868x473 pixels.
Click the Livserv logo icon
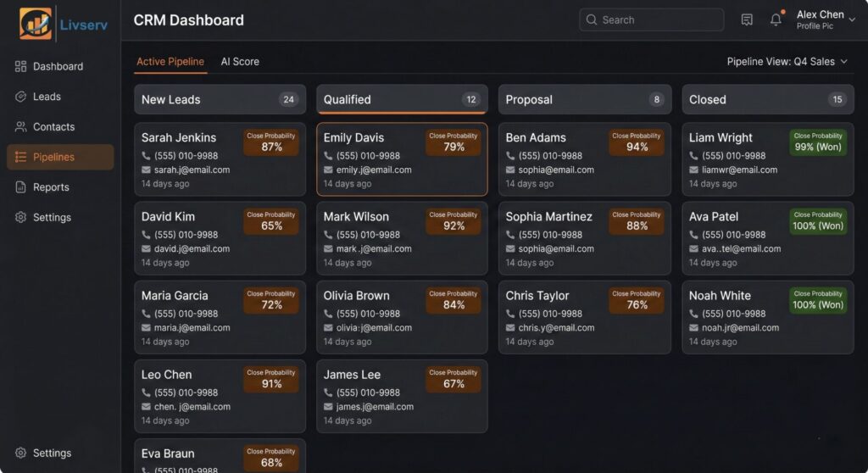(x=36, y=24)
